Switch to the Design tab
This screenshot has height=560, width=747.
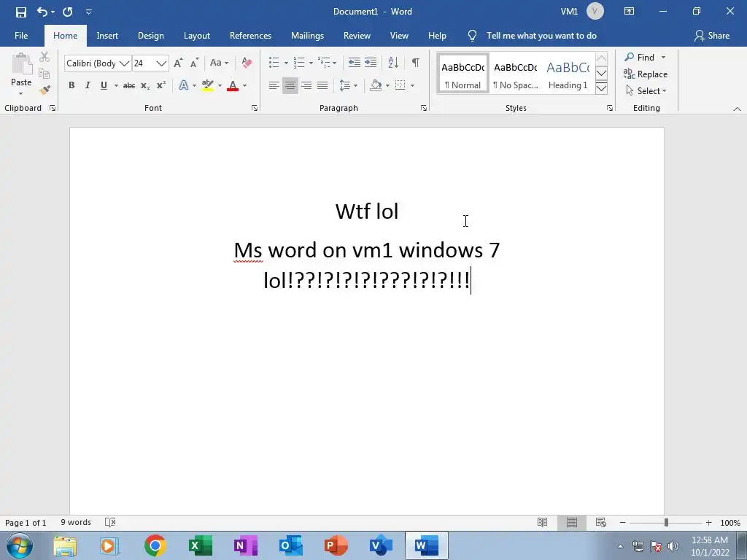click(150, 36)
